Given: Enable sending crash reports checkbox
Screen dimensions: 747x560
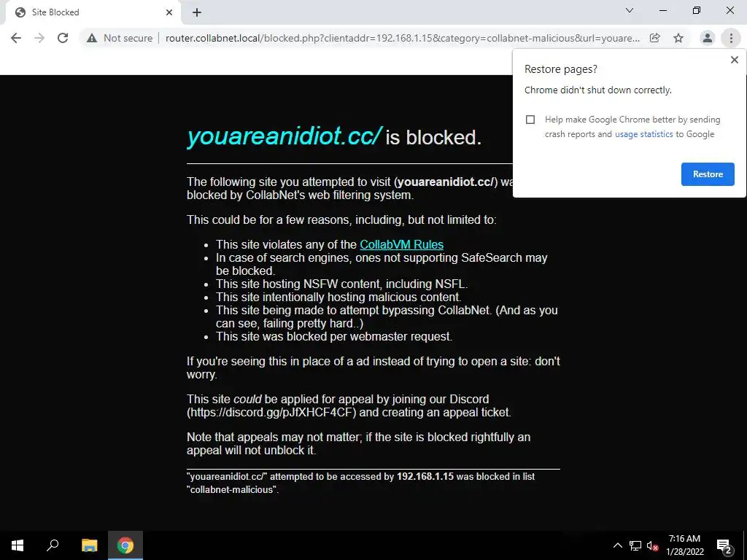Looking at the screenshot, I should (530, 120).
